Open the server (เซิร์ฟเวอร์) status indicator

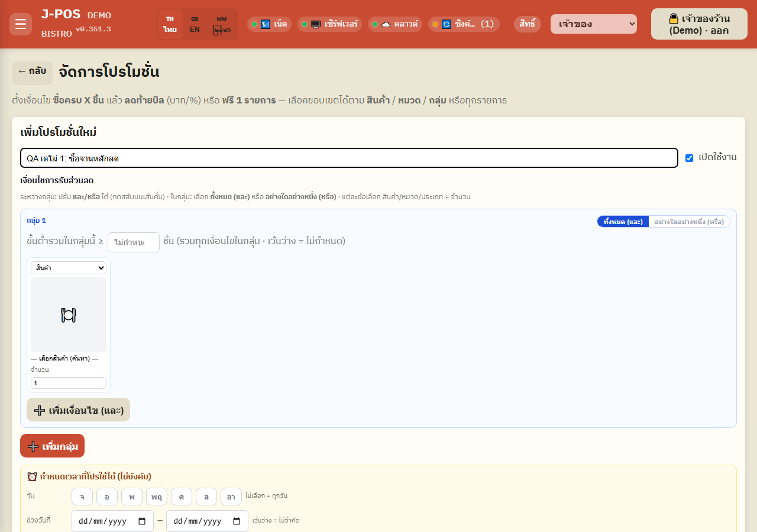pyautogui.click(x=330, y=24)
